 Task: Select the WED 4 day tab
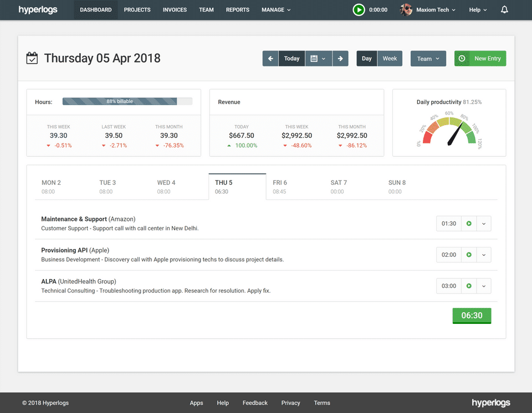pyautogui.click(x=180, y=187)
